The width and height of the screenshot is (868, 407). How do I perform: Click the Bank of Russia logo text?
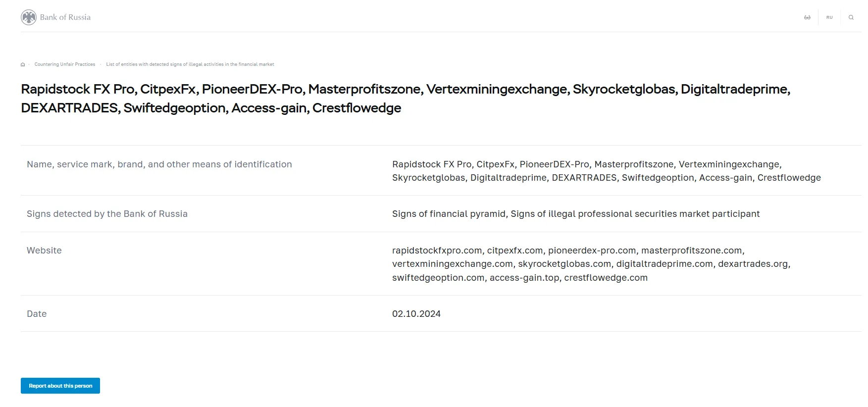(x=65, y=17)
